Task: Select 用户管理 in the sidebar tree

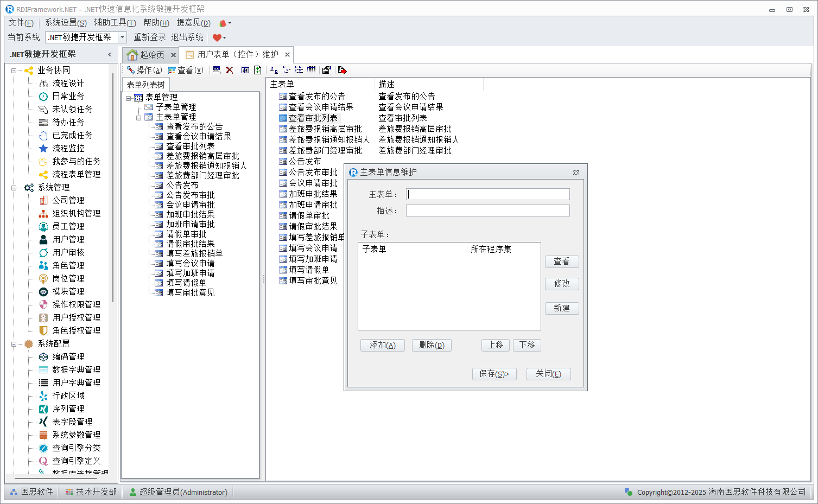Action: (x=68, y=239)
